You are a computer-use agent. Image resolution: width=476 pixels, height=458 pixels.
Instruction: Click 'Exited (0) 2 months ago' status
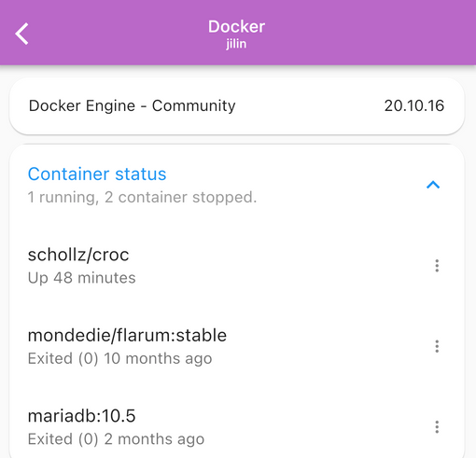coord(117,439)
